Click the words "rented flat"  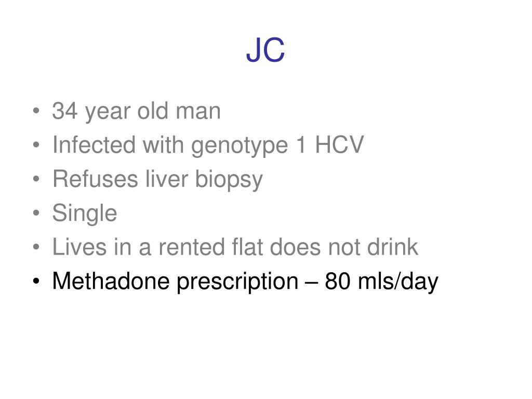coord(210,247)
